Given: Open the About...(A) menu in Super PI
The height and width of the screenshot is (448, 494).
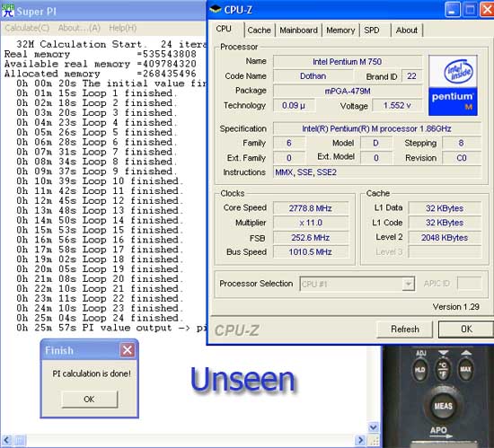Looking at the screenshot, I should click(x=79, y=28).
